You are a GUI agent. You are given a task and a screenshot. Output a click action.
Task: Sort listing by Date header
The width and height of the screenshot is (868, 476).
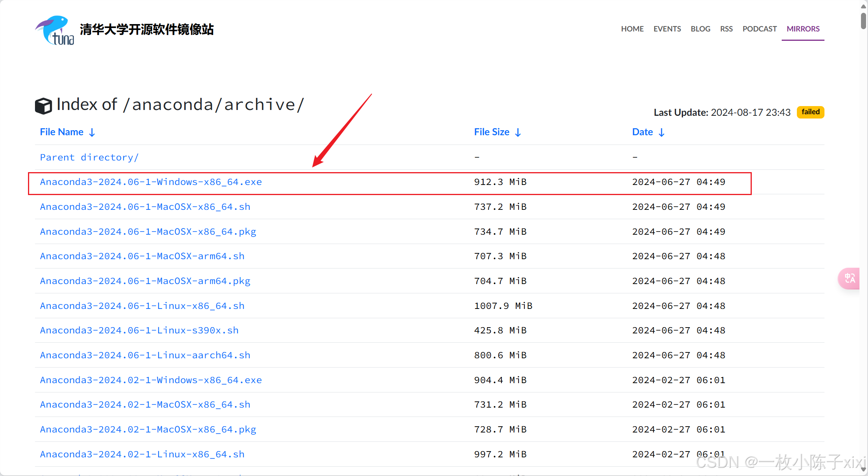642,132
